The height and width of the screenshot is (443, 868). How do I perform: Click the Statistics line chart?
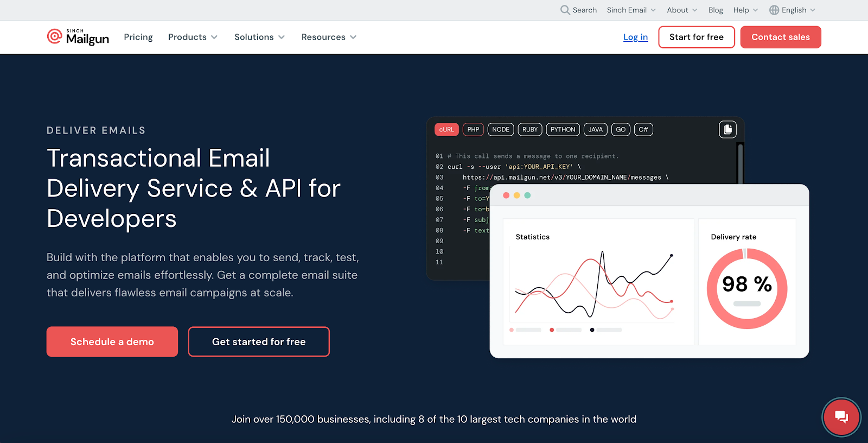tap(593, 286)
